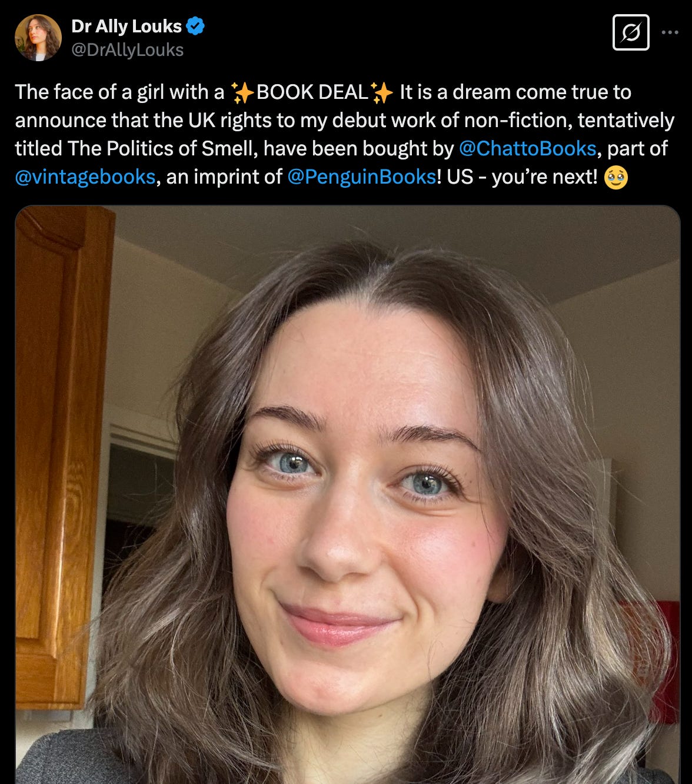Viewport: 692px width, 784px height.
Task: Open the @DrAllyLouks handle link
Action: [x=128, y=50]
